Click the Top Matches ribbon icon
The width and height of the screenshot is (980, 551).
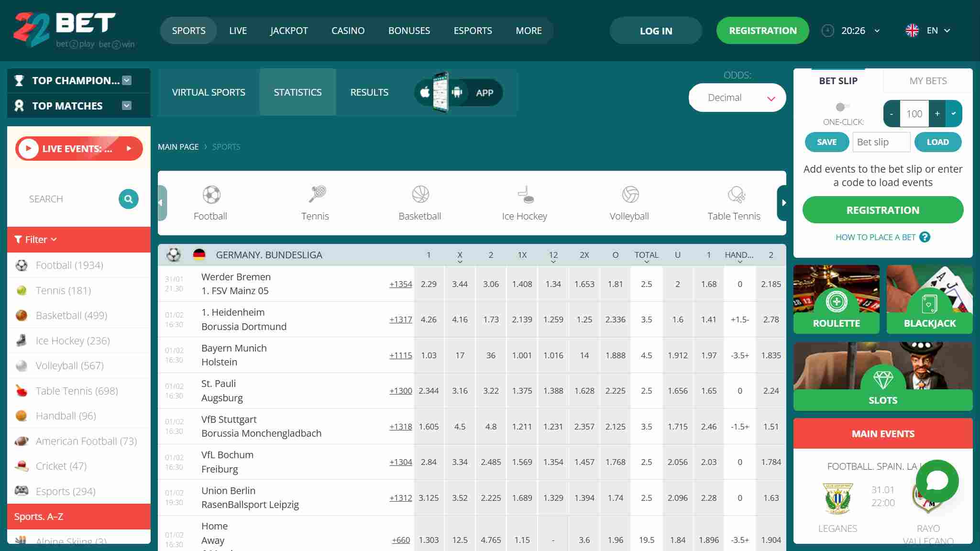coord(19,106)
